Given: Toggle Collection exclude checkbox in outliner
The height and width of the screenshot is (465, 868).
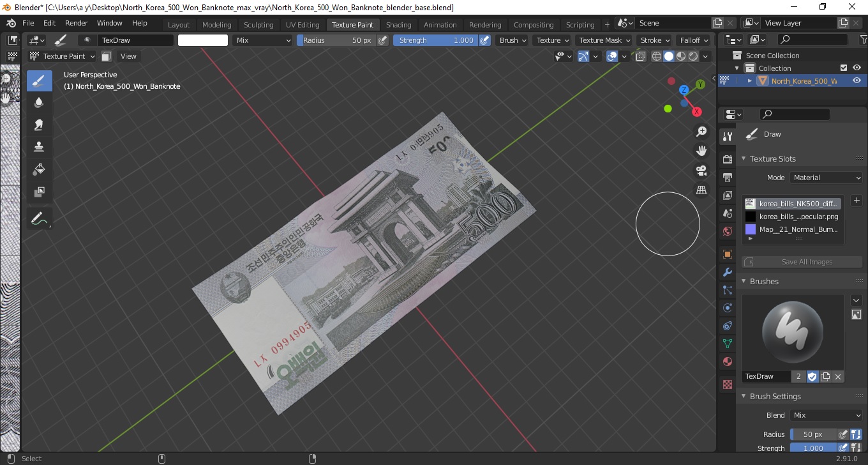Looking at the screenshot, I should click(x=844, y=68).
